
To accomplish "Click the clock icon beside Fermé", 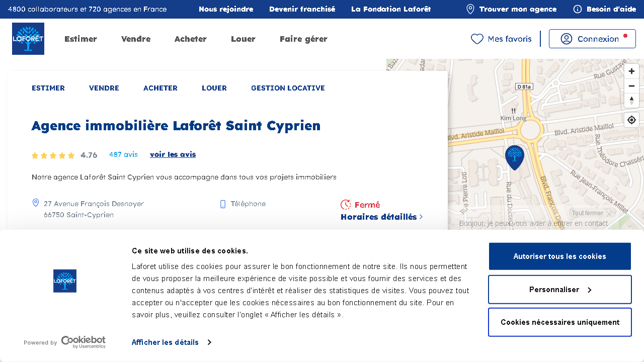I will 346,205.
